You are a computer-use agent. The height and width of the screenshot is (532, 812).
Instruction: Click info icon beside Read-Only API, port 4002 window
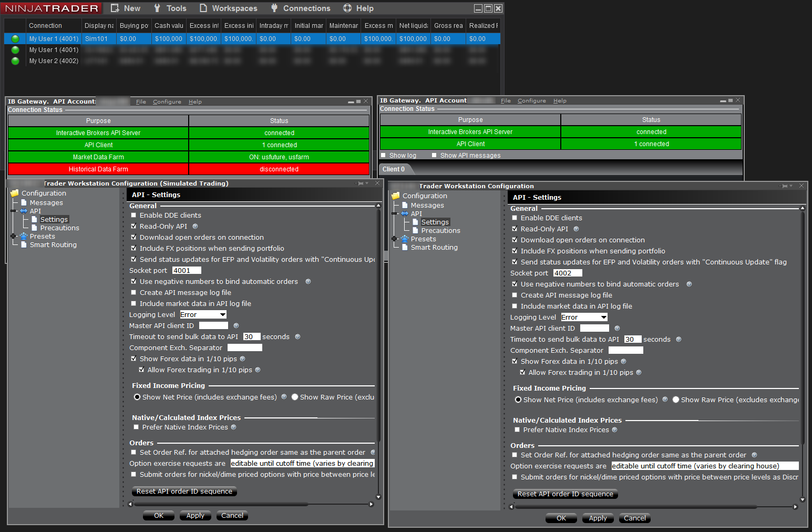point(576,229)
